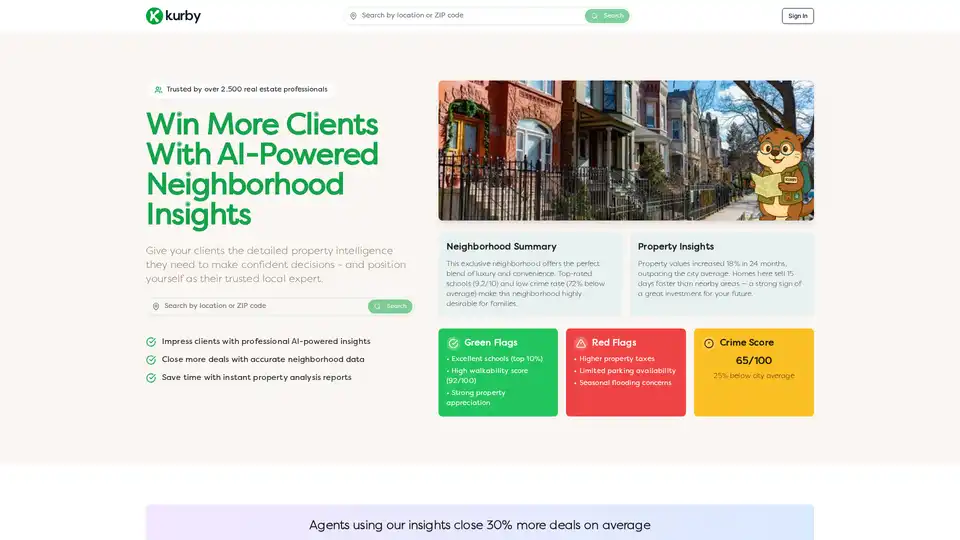Click the Kurby logo icon
Image resolution: width=960 pixels, height=540 pixels.
pos(154,16)
